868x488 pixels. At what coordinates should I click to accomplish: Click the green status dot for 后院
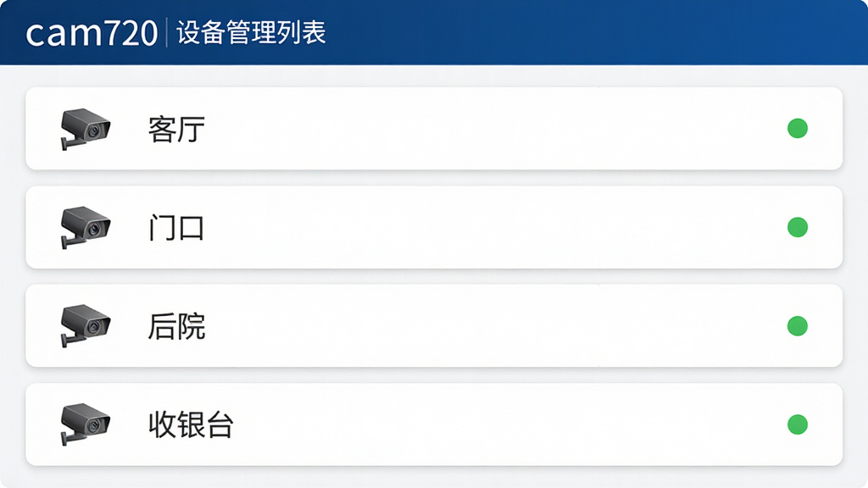tap(797, 326)
